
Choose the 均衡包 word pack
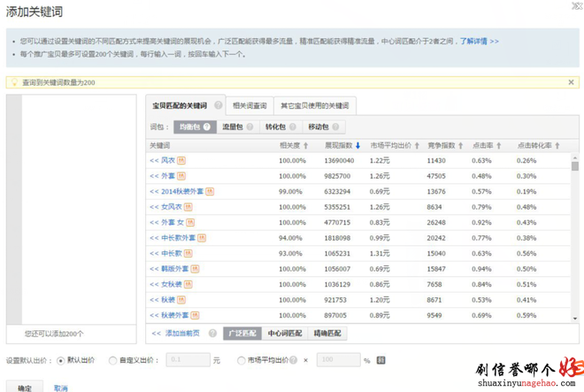pyautogui.click(x=195, y=127)
